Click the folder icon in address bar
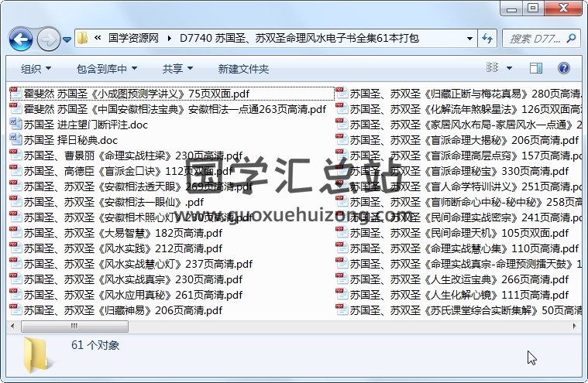Image resolution: width=588 pixels, height=383 pixels. [x=83, y=38]
